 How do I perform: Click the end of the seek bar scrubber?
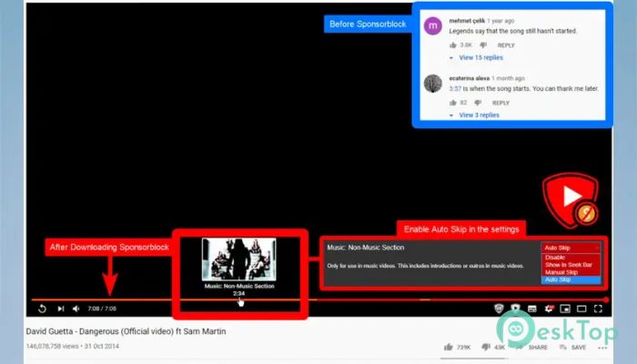(606, 299)
